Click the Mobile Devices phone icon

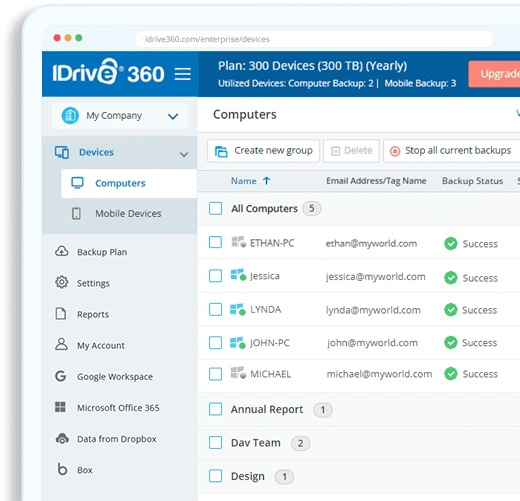76,213
